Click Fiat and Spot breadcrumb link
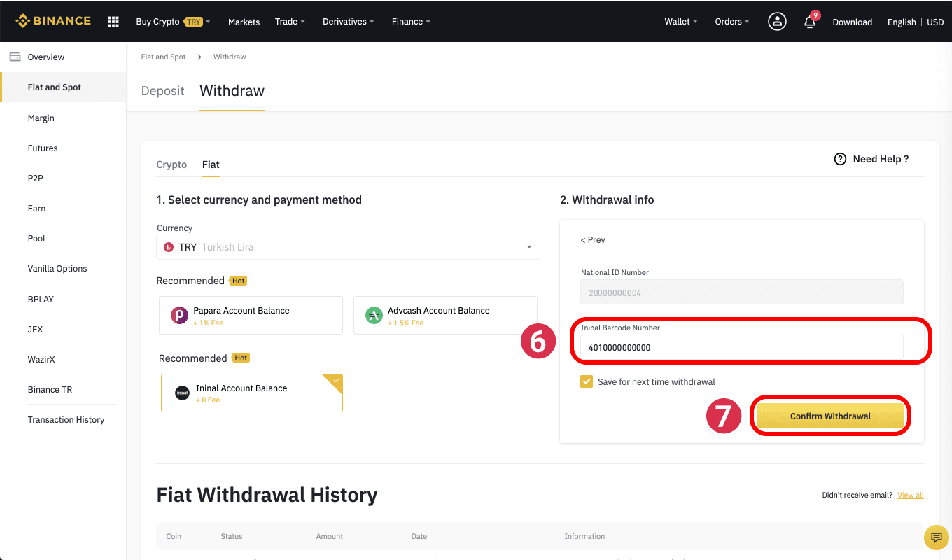Image resolution: width=952 pixels, height=560 pixels. pos(163,57)
